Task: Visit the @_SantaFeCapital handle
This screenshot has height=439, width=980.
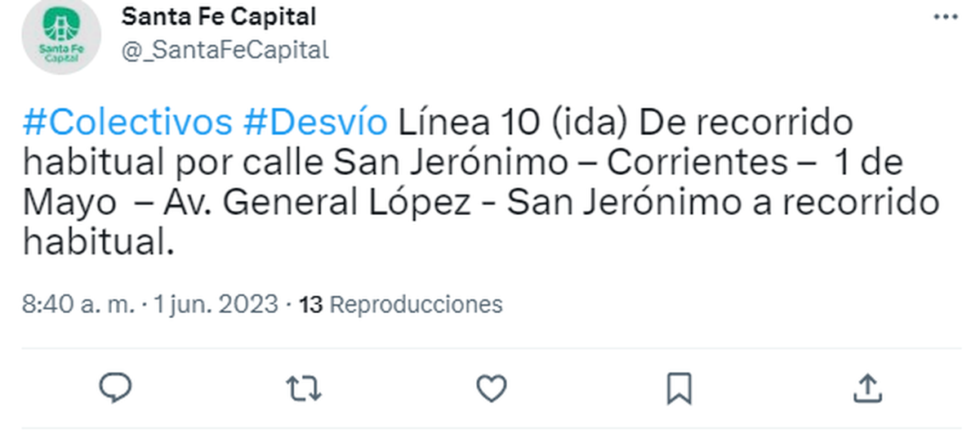Action: [x=225, y=50]
